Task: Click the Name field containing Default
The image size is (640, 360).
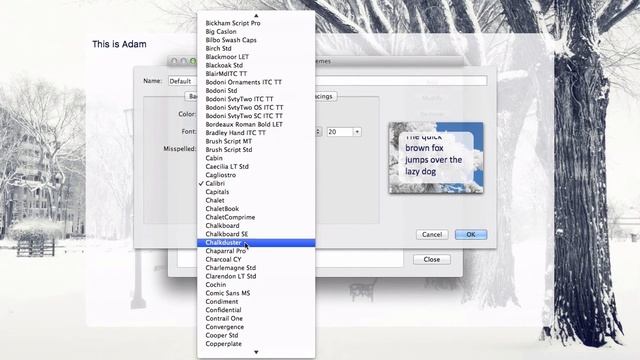Action: [327, 81]
